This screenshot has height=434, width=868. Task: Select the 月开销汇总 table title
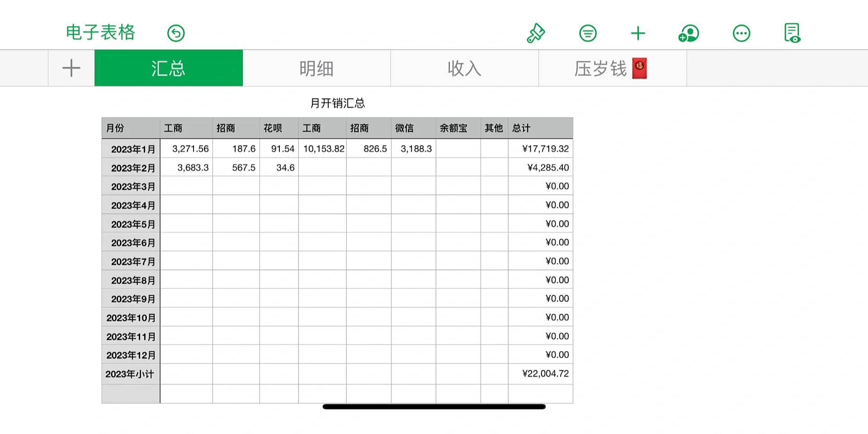pos(337,103)
